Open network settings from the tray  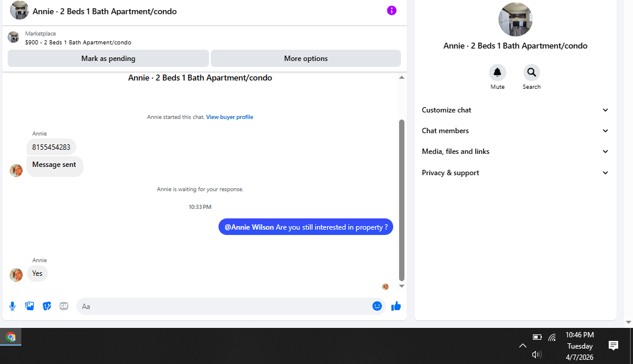(552, 337)
